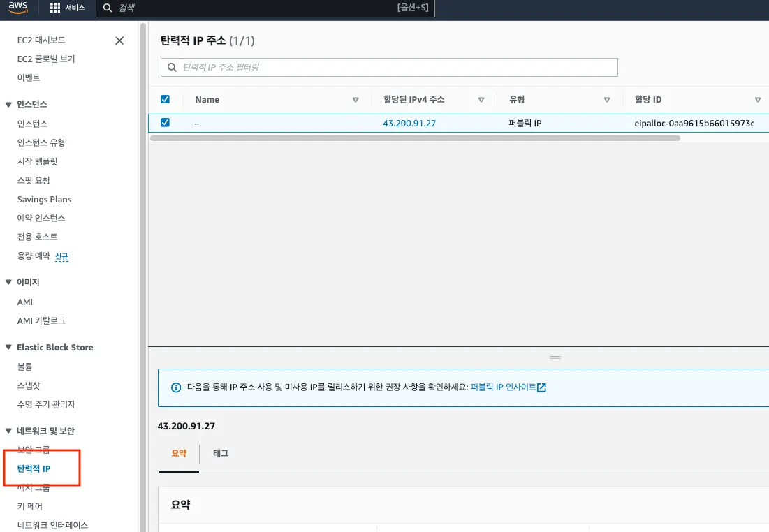This screenshot has width=769, height=532.
Task: Open 수명 주기 관리자
Action: tap(46, 404)
